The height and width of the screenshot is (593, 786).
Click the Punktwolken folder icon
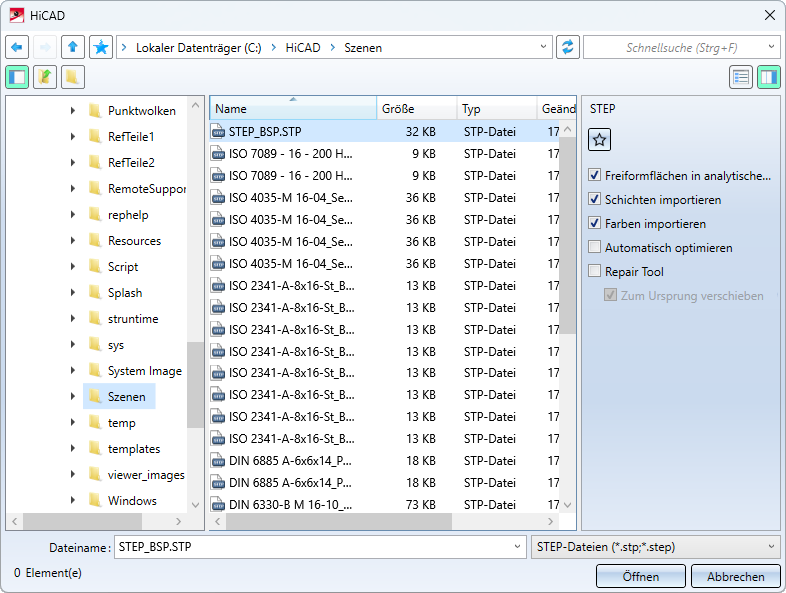(95, 110)
